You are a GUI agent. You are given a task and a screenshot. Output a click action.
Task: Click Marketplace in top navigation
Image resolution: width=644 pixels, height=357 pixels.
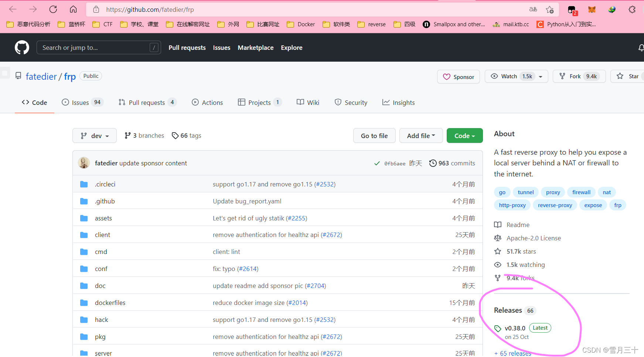[256, 48]
